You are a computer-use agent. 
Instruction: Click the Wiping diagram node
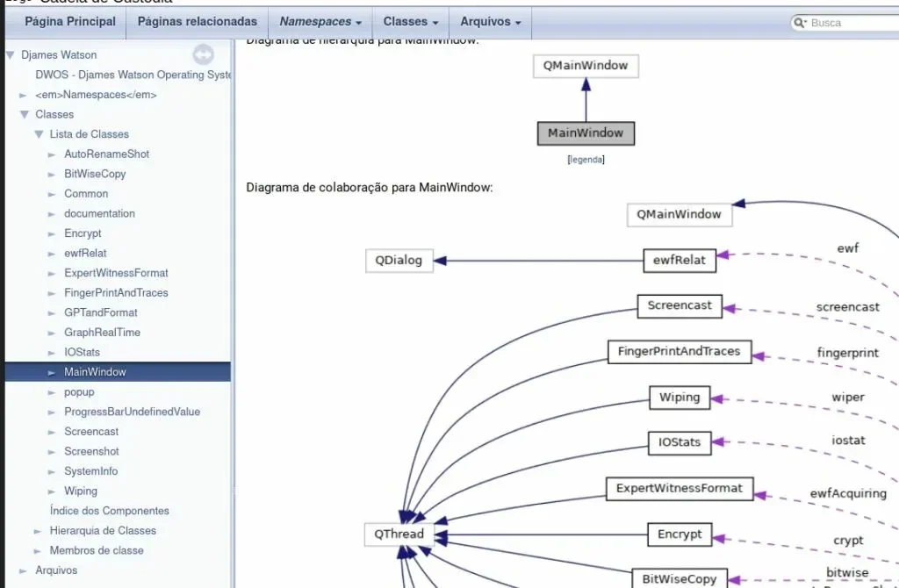tap(680, 398)
